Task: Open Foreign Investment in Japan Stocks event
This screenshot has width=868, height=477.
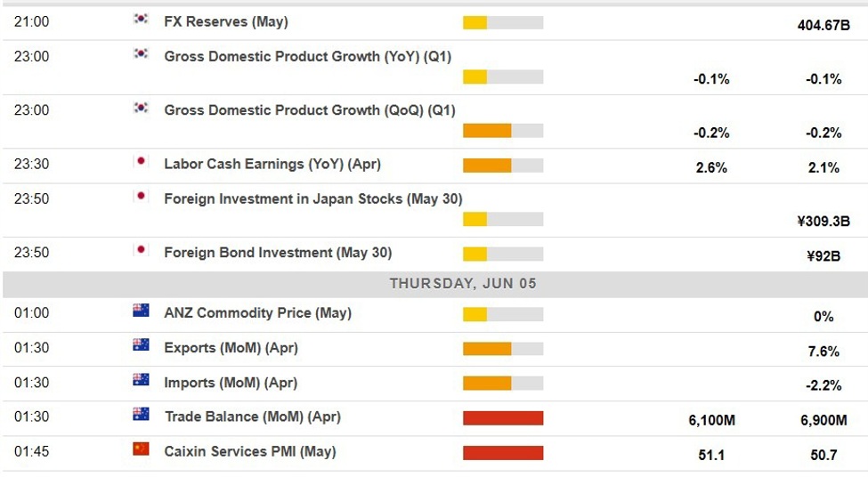Action: [x=312, y=198]
